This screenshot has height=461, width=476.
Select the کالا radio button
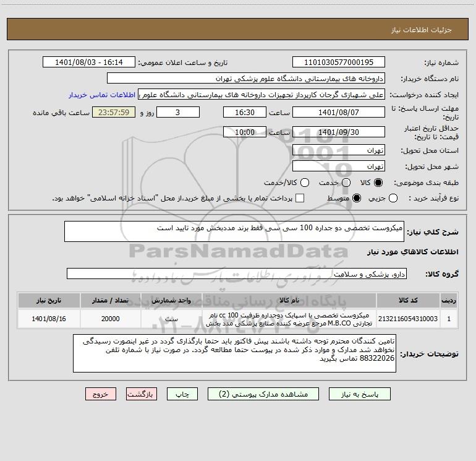point(378,183)
